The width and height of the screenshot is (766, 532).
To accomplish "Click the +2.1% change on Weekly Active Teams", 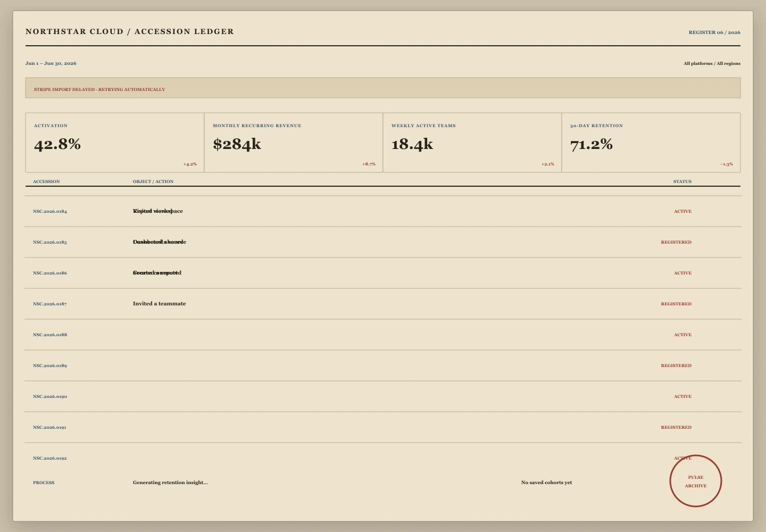I will pos(547,164).
